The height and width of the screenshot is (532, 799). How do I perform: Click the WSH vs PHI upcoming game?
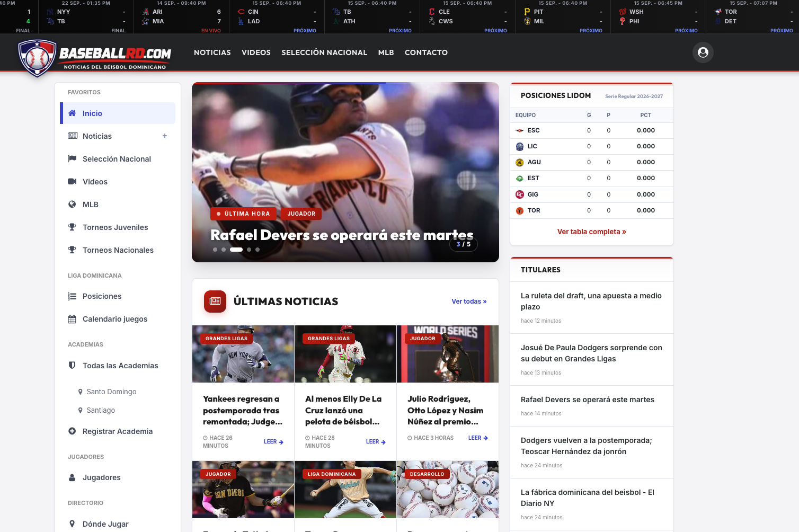pos(658,16)
